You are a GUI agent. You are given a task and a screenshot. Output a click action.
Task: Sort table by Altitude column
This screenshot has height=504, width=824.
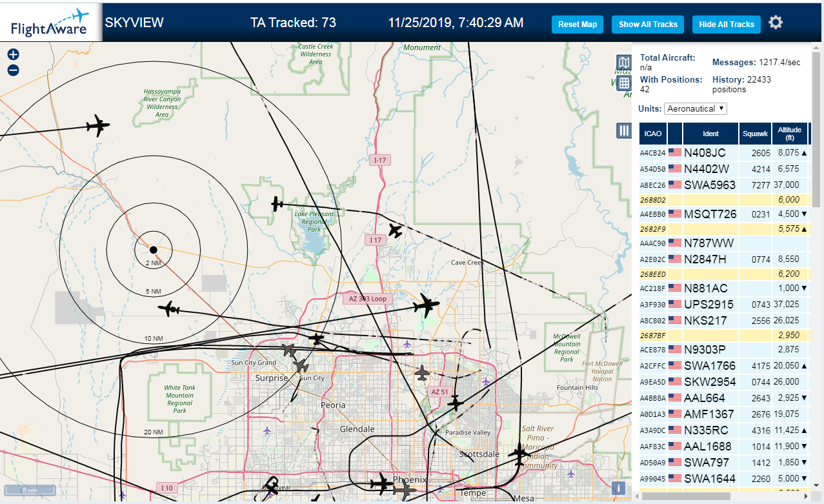point(790,134)
